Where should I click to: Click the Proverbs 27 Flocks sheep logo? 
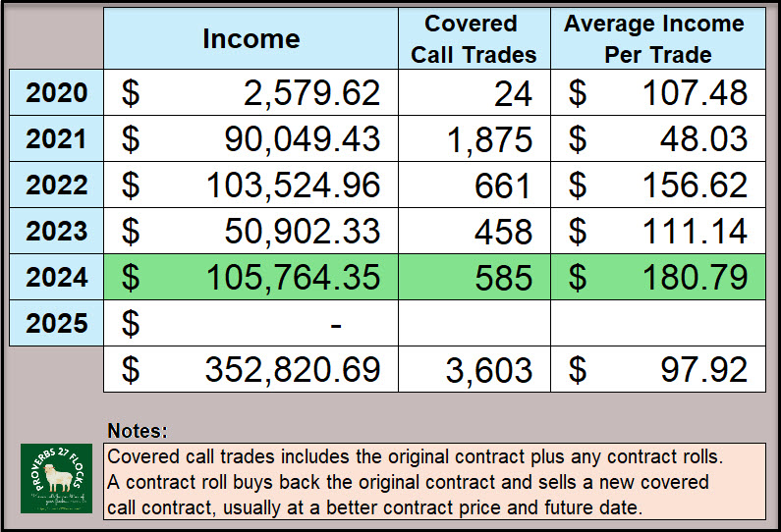(56, 477)
